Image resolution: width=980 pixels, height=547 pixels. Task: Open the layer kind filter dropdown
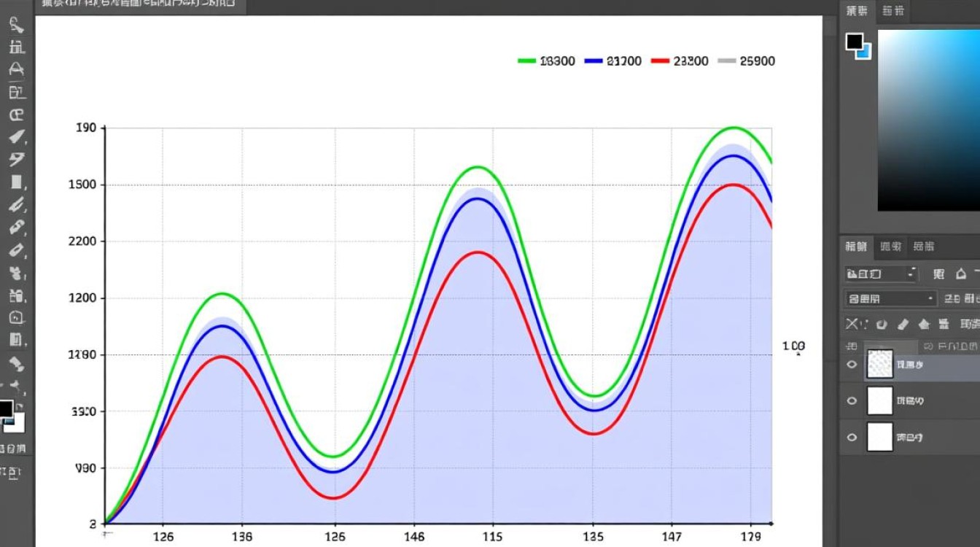tap(881, 274)
